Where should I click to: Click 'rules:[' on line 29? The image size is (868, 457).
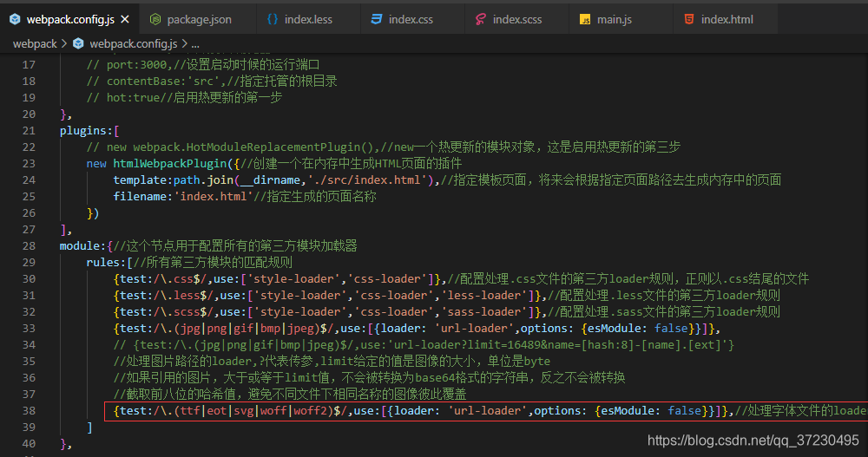point(109,262)
